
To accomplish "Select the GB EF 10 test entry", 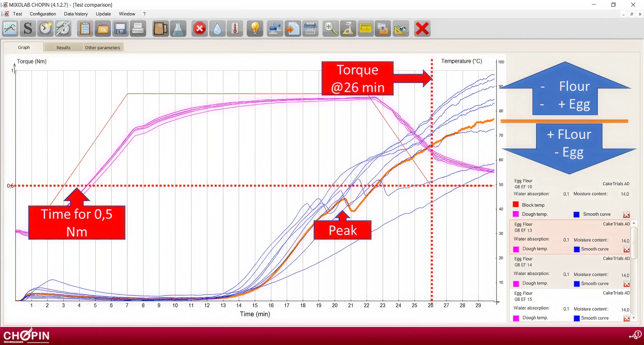I will coord(570,198).
